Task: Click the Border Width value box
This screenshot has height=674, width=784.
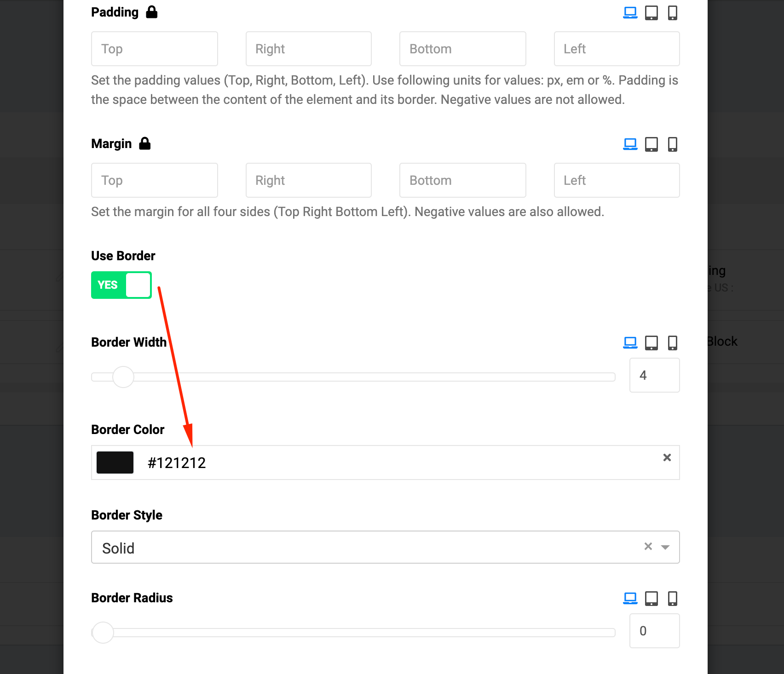Action: (654, 375)
